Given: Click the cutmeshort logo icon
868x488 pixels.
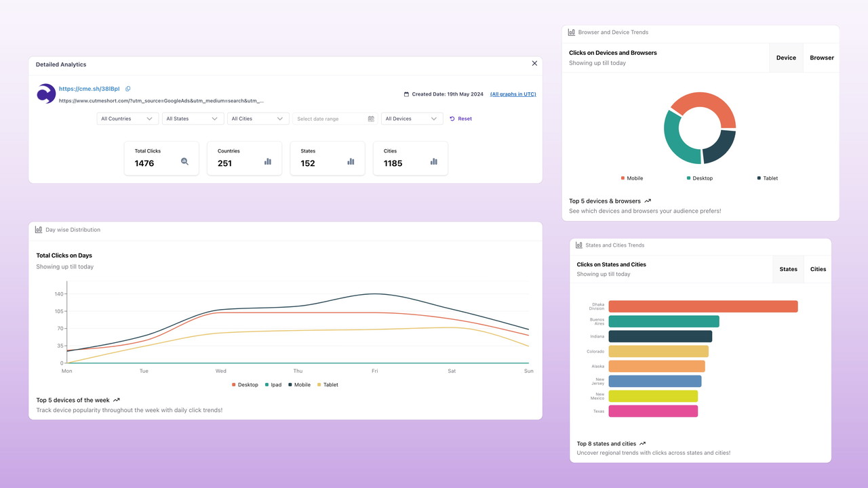Looking at the screenshot, I should pyautogui.click(x=46, y=94).
